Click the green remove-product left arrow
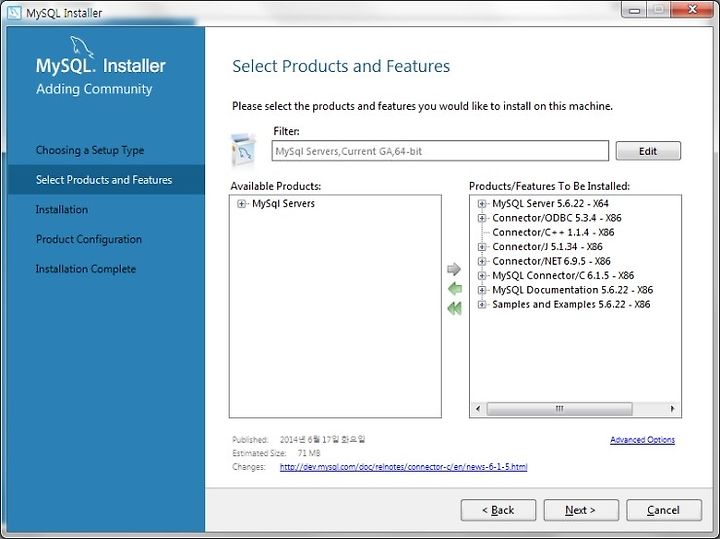The height and width of the screenshot is (539, 720). point(455,289)
